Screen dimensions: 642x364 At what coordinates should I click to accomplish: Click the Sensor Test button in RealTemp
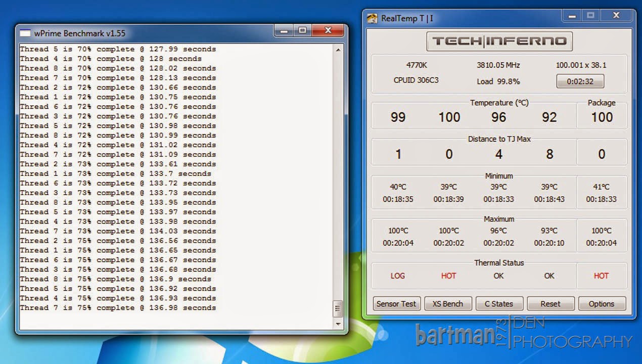[396, 304]
